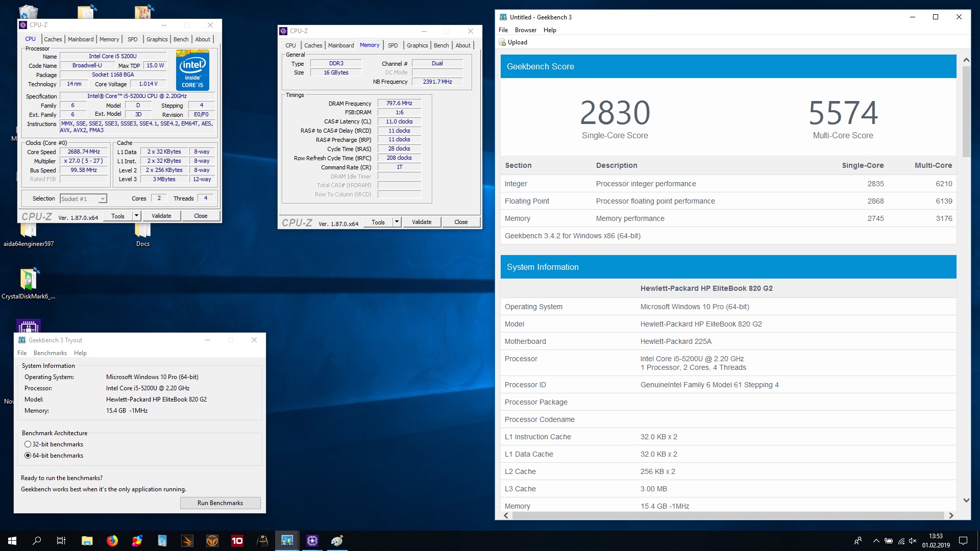Open the SPD tab in CPU-Z Memory window

coord(393,45)
